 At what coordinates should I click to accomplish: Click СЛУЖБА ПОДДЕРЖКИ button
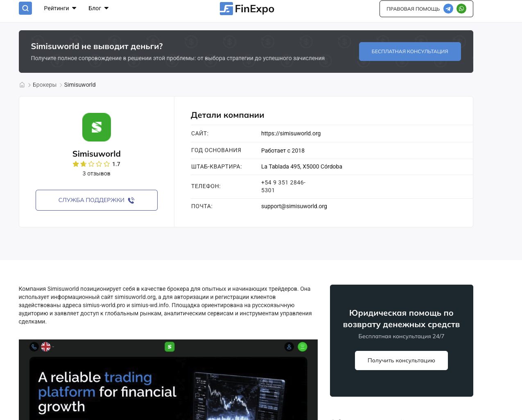pyautogui.click(x=97, y=200)
